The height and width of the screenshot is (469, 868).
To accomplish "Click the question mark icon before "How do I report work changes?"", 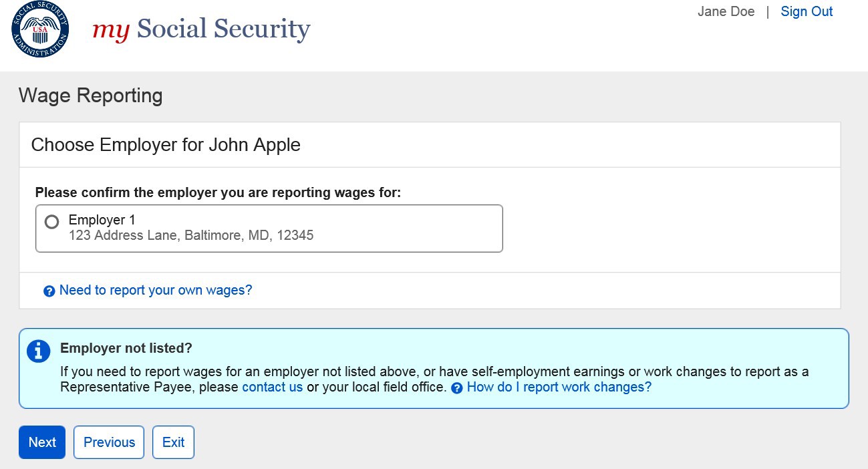I will pos(457,388).
